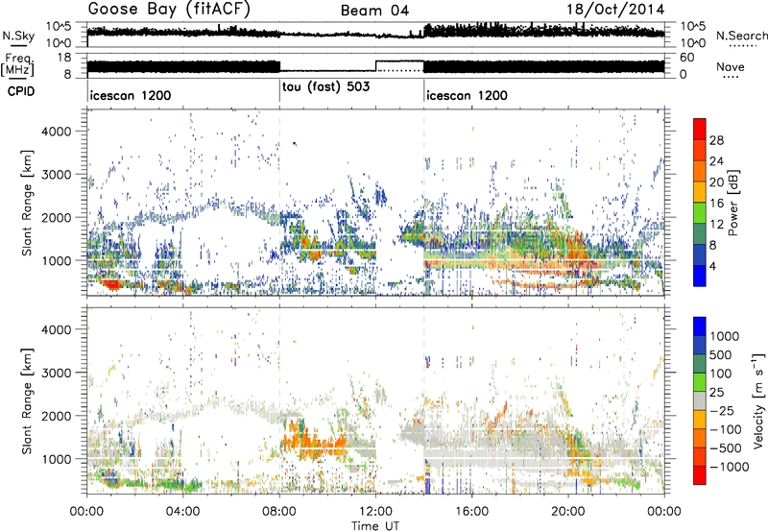Click the "Time UT" axis title
The width and height of the screenshot is (768, 532).
pyautogui.click(x=375, y=526)
